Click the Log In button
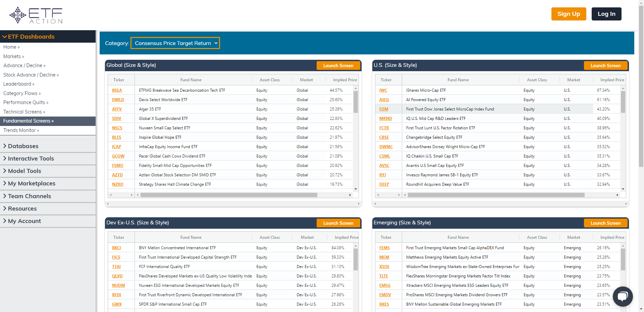644x312 pixels. [x=606, y=14]
